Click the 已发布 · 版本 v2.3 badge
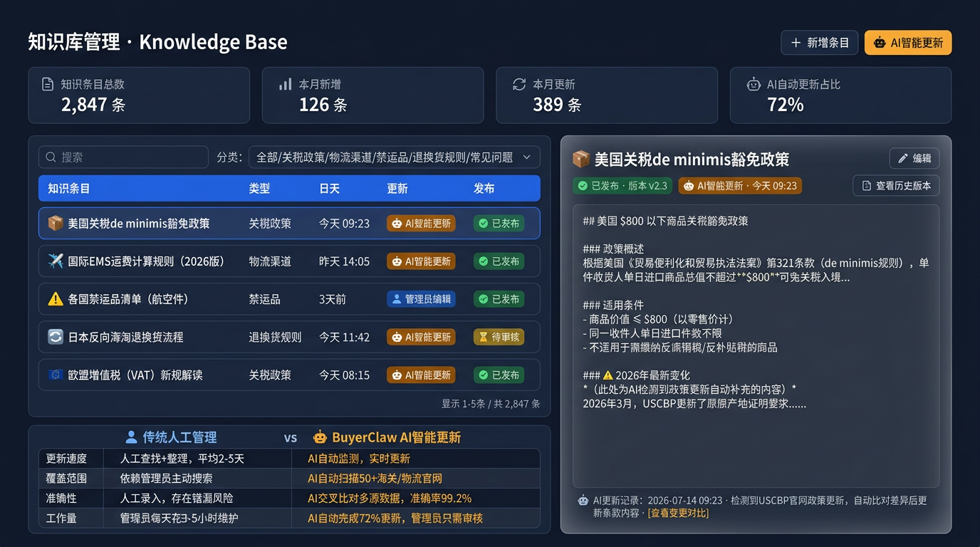Image resolution: width=980 pixels, height=547 pixels. pos(622,186)
